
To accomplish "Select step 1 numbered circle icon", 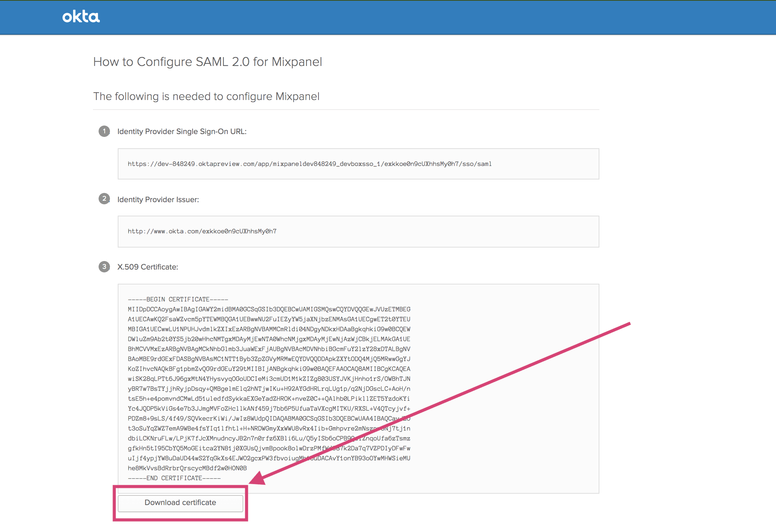I will coord(104,131).
